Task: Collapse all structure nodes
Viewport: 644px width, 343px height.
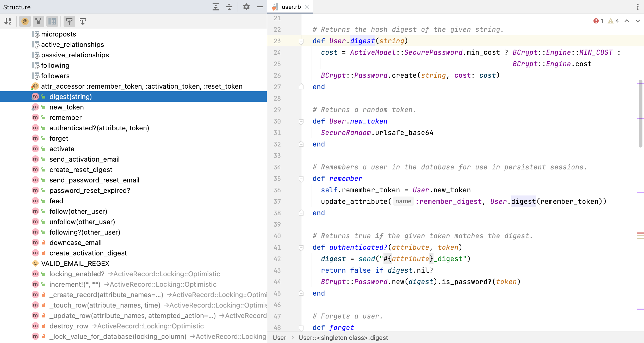Action: (x=229, y=7)
